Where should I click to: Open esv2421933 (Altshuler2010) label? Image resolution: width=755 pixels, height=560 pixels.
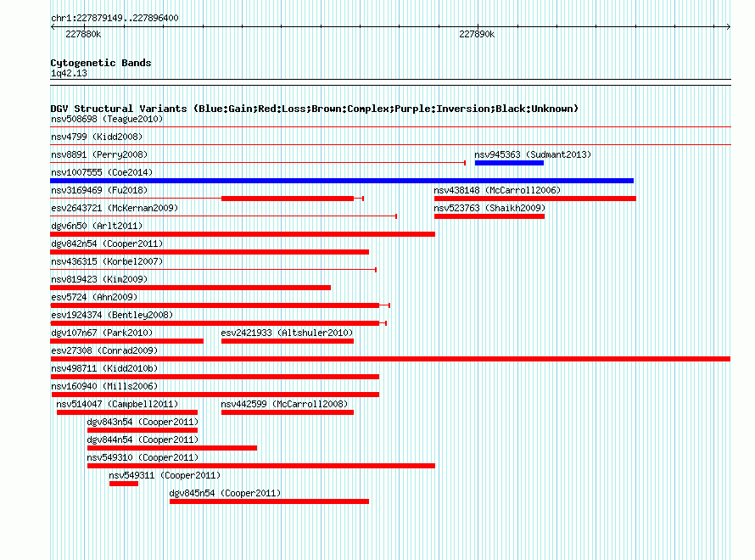287,333
